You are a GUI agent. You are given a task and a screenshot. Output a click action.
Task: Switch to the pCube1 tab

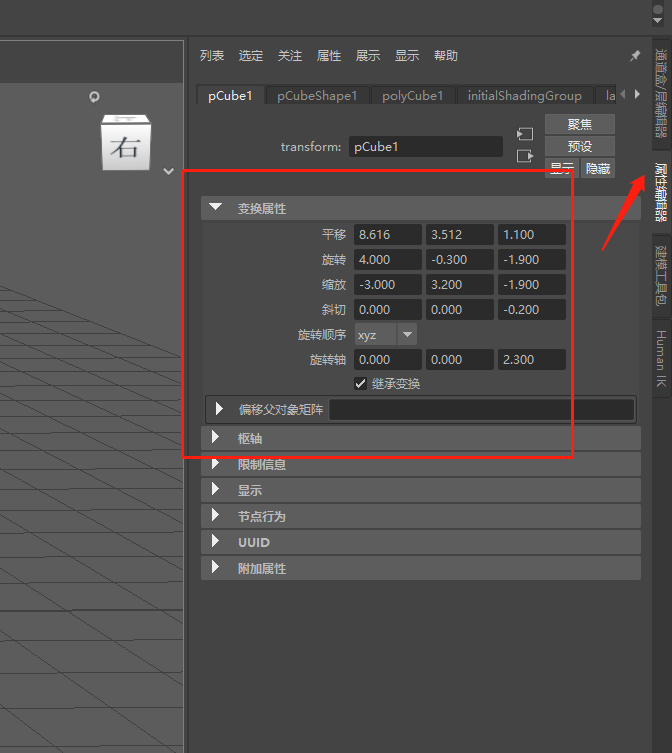(230, 96)
